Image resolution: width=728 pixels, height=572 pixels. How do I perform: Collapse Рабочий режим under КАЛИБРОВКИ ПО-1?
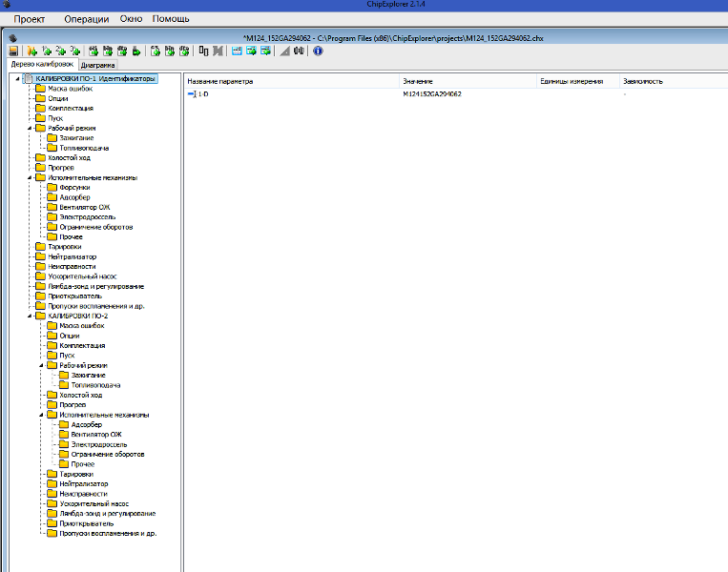pos(30,128)
